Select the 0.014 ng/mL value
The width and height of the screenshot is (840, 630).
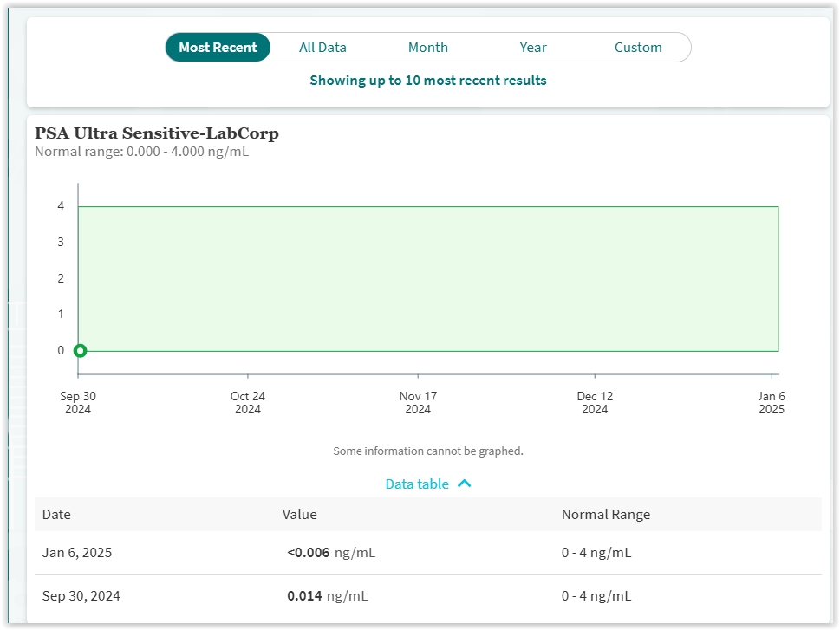pos(328,595)
